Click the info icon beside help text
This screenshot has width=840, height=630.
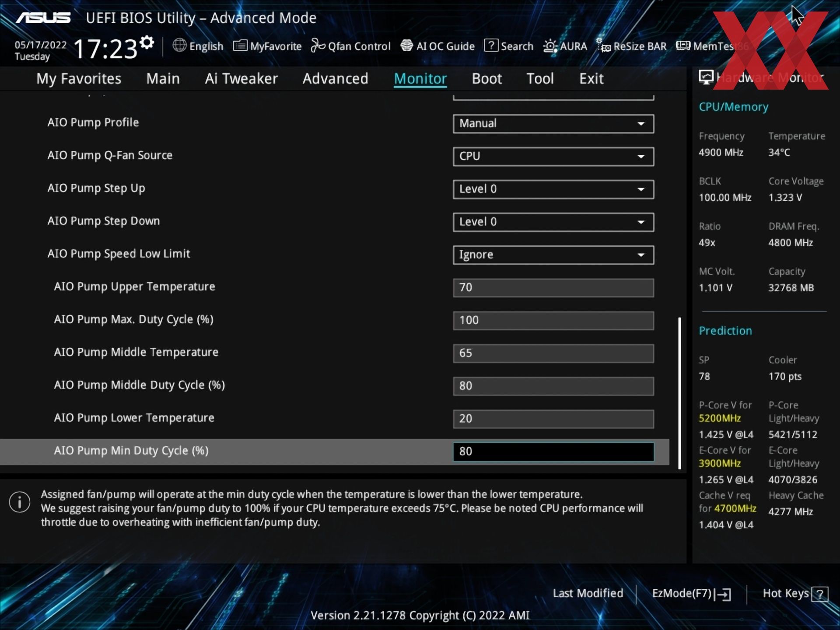20,502
